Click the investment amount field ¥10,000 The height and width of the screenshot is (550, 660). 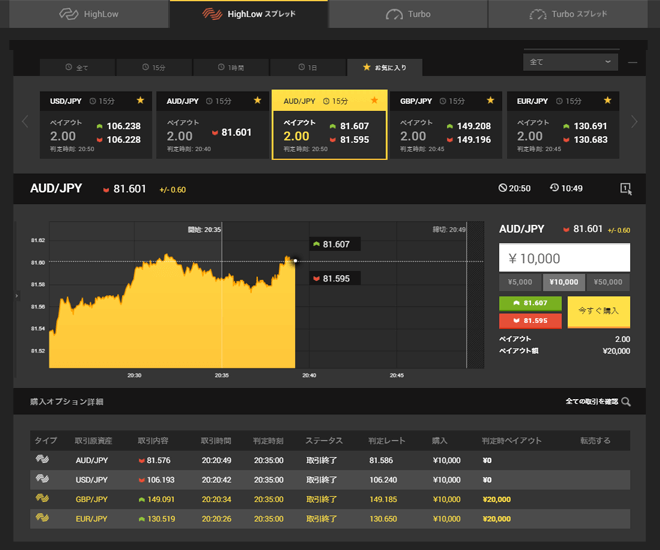(x=564, y=258)
